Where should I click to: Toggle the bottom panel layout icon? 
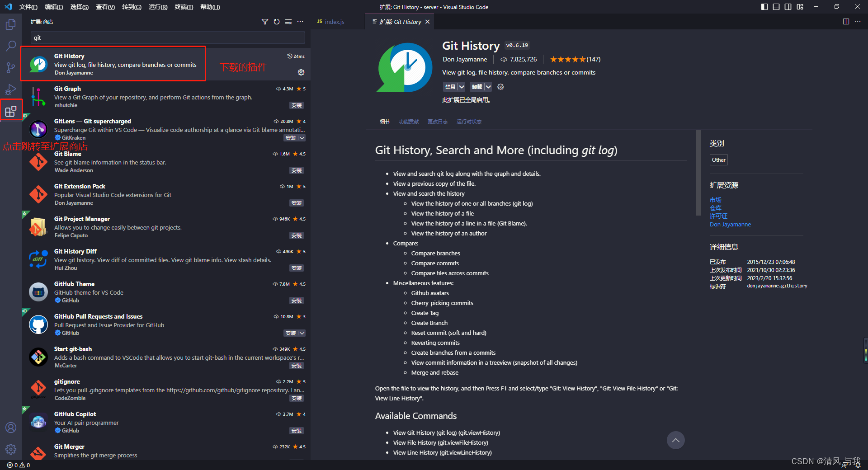click(x=776, y=7)
